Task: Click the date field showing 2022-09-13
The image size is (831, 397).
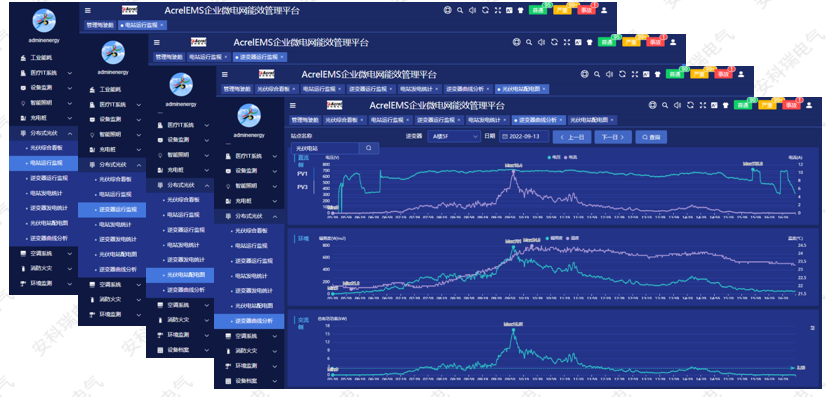Action: point(524,137)
